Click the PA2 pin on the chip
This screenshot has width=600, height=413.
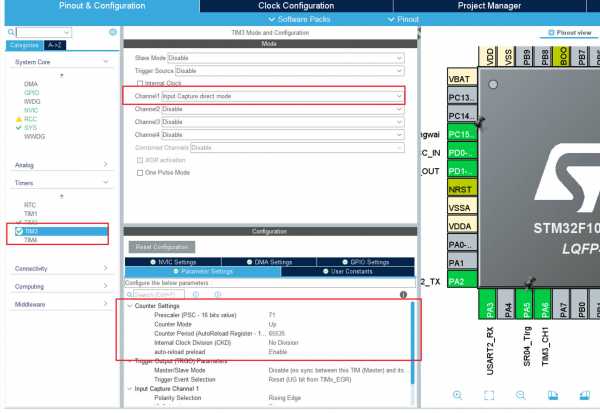coord(462,281)
